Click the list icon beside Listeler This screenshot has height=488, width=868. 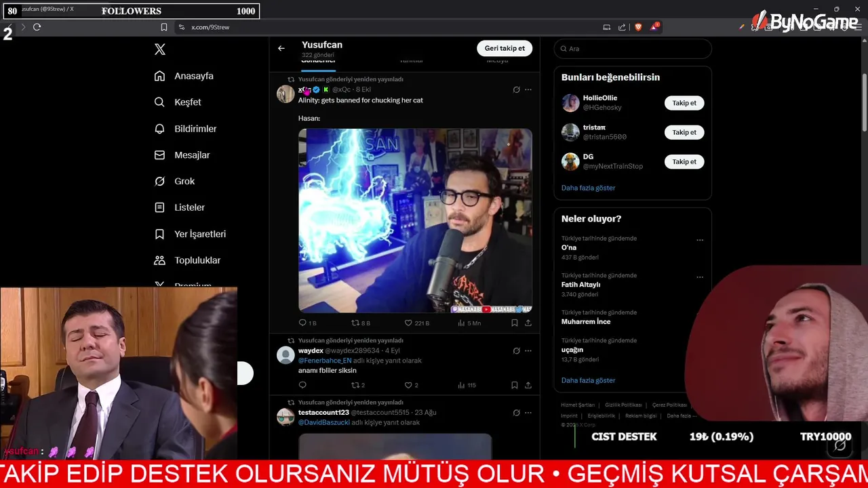tap(159, 207)
